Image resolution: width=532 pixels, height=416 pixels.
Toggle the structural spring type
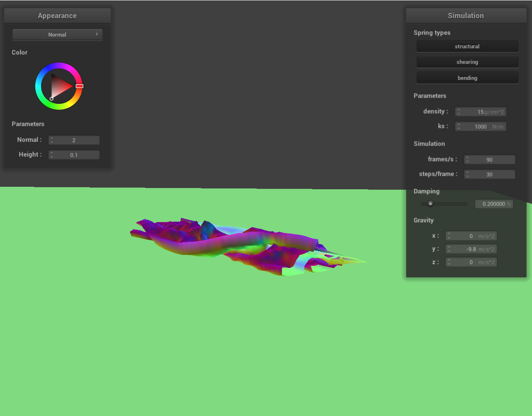point(467,46)
